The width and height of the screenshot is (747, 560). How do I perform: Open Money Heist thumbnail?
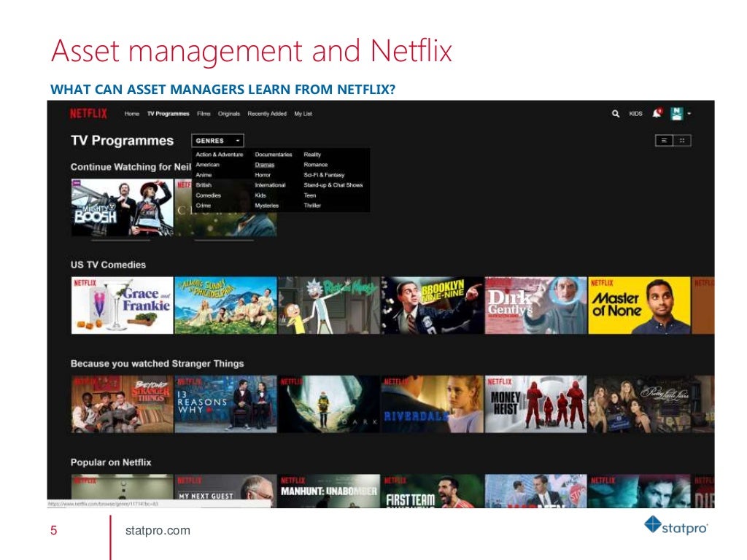pos(536,404)
